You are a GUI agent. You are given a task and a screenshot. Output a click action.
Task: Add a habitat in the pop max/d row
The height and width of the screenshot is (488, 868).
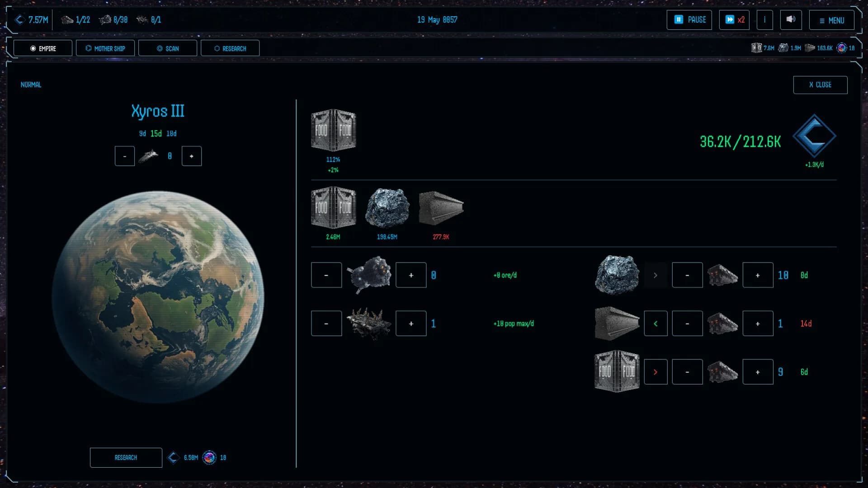tap(411, 324)
